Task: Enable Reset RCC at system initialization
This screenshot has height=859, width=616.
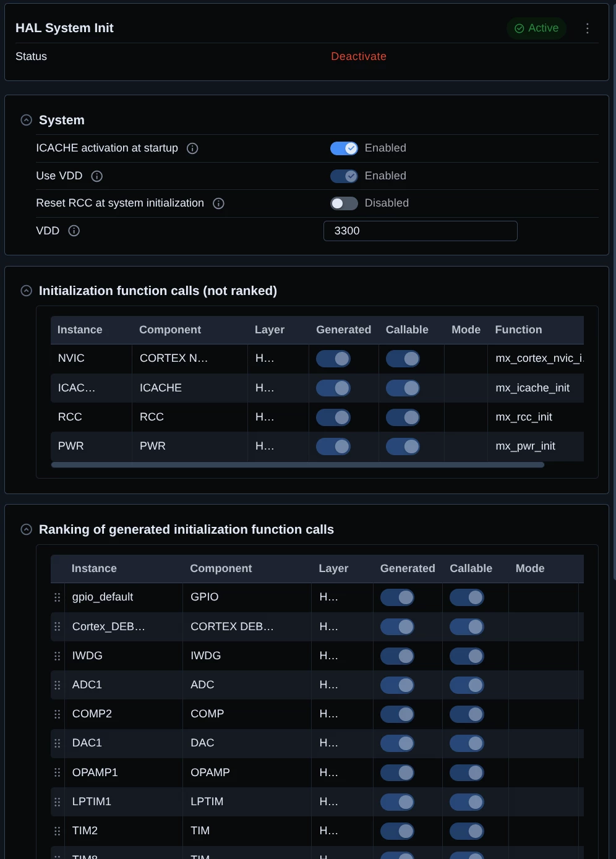Action: tap(344, 203)
